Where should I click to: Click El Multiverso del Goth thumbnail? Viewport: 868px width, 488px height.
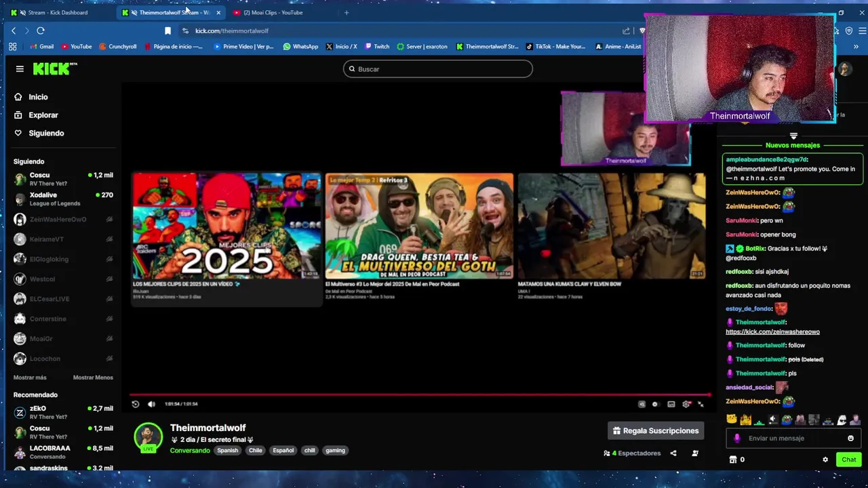[x=419, y=226]
